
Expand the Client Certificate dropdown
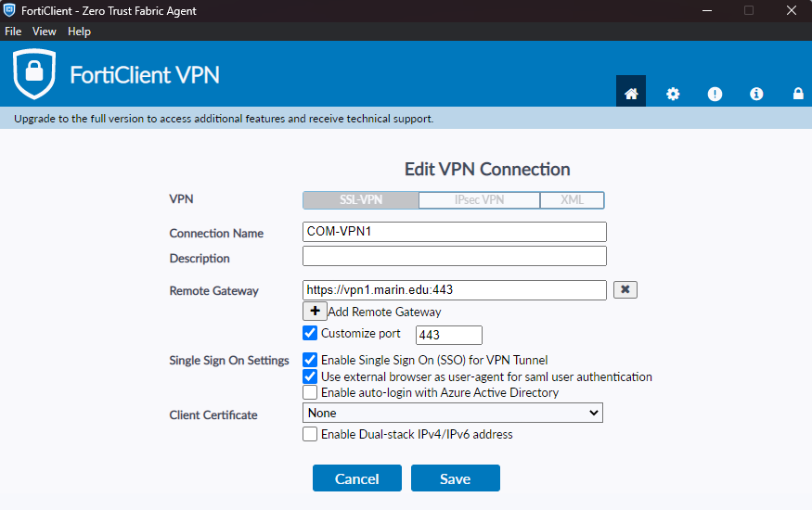pos(453,413)
